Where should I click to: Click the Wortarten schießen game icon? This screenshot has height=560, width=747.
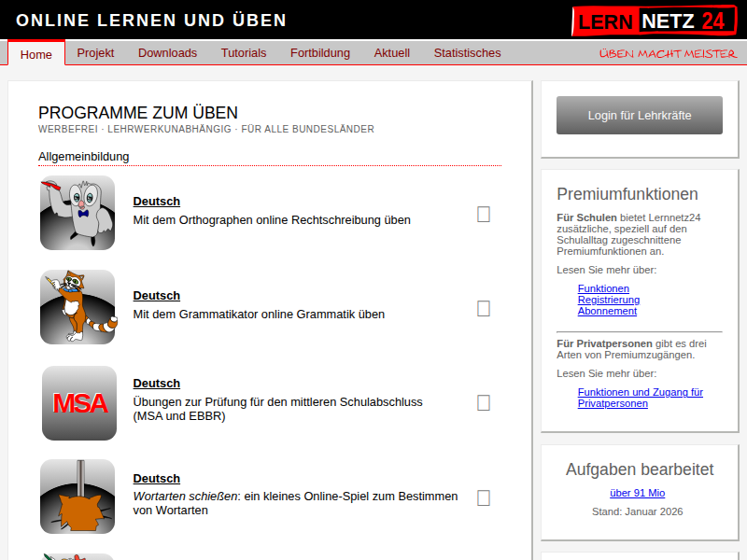click(78, 497)
